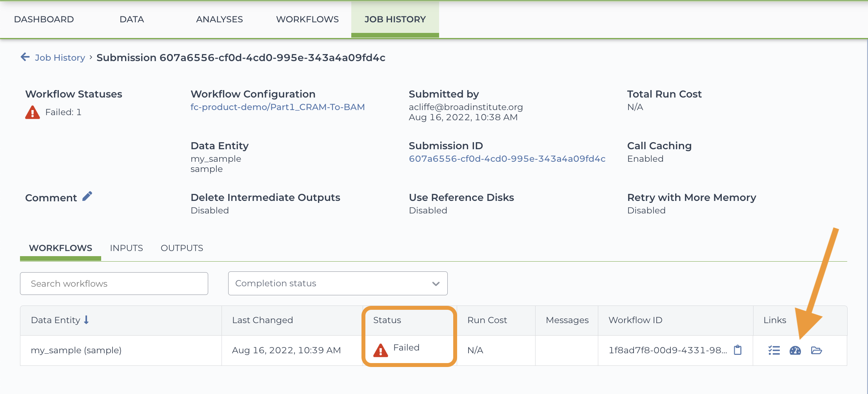
Task: Click the Disabled value under Use Reference Disks
Action: pyautogui.click(x=428, y=210)
